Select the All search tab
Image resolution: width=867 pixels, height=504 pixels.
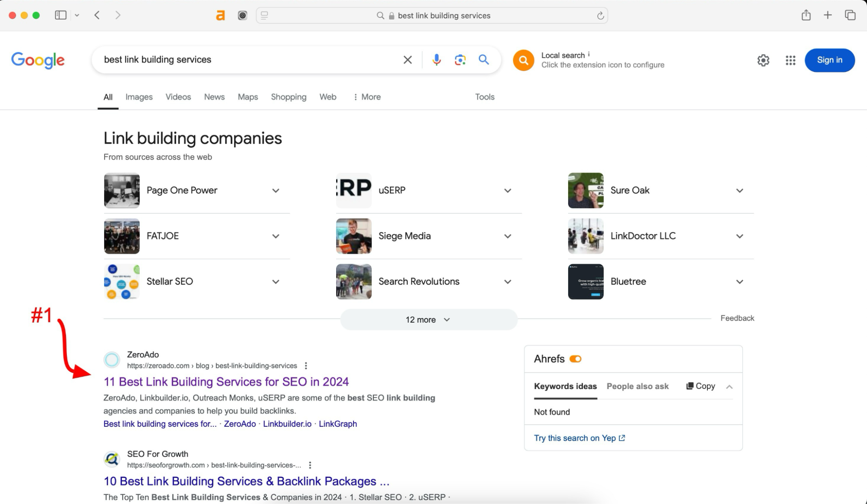click(108, 97)
